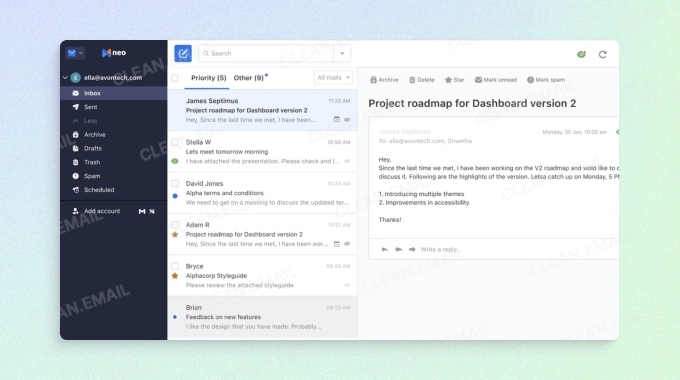Click the Neo icon next to Add account

click(152, 211)
